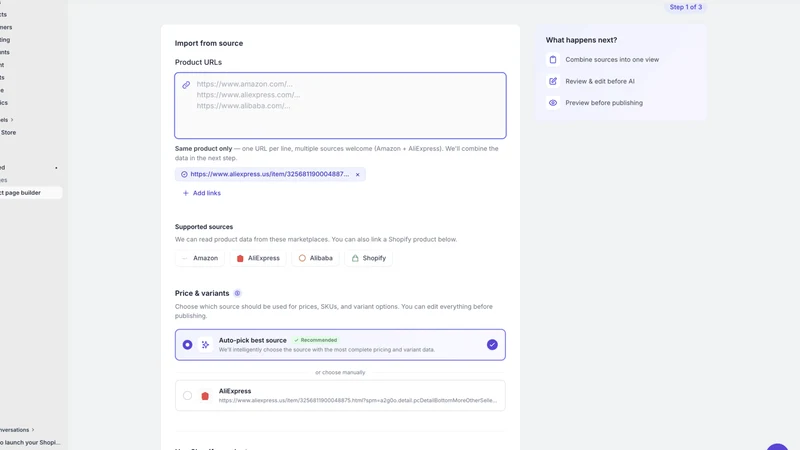Click the Alibaba orange circle icon
The image size is (800, 450).
tap(302, 258)
